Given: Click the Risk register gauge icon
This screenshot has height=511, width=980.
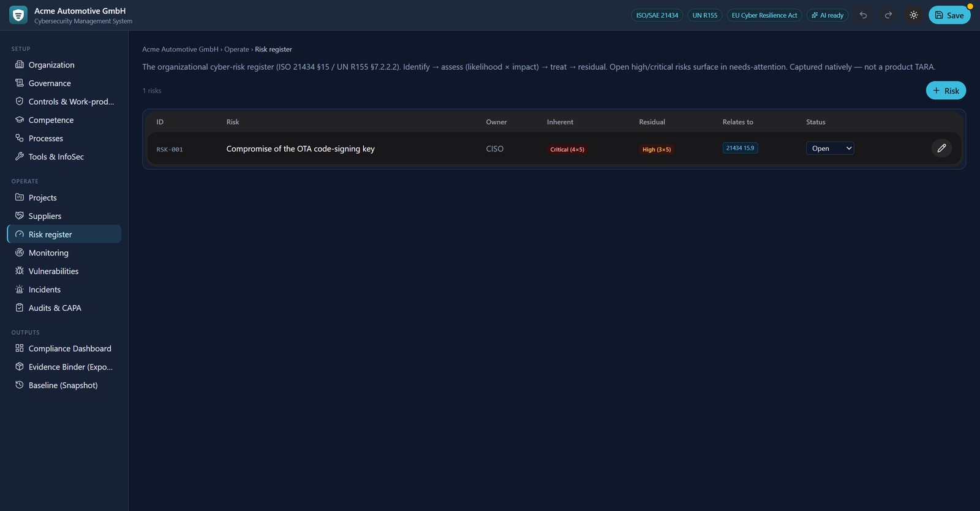Looking at the screenshot, I should pyautogui.click(x=20, y=234).
